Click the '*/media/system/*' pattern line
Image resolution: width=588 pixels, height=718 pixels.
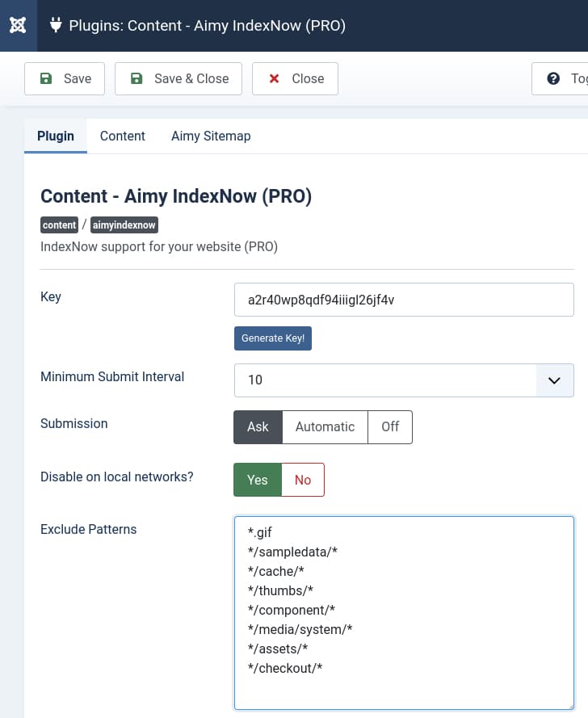click(x=300, y=630)
